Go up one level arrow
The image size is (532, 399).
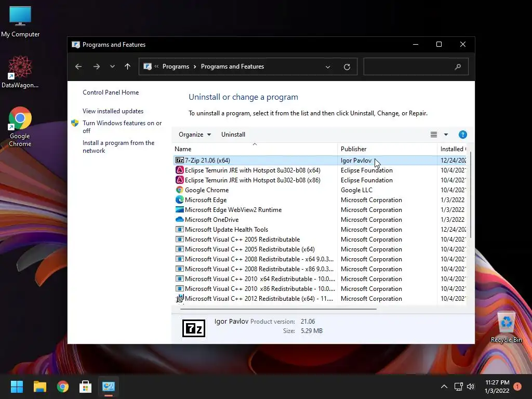[128, 66]
